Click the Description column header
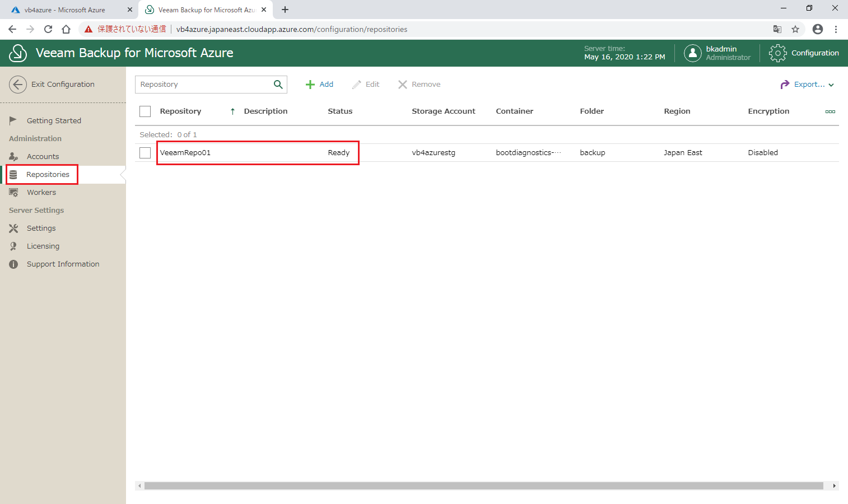Screen dimensions: 848x504 pos(265,111)
